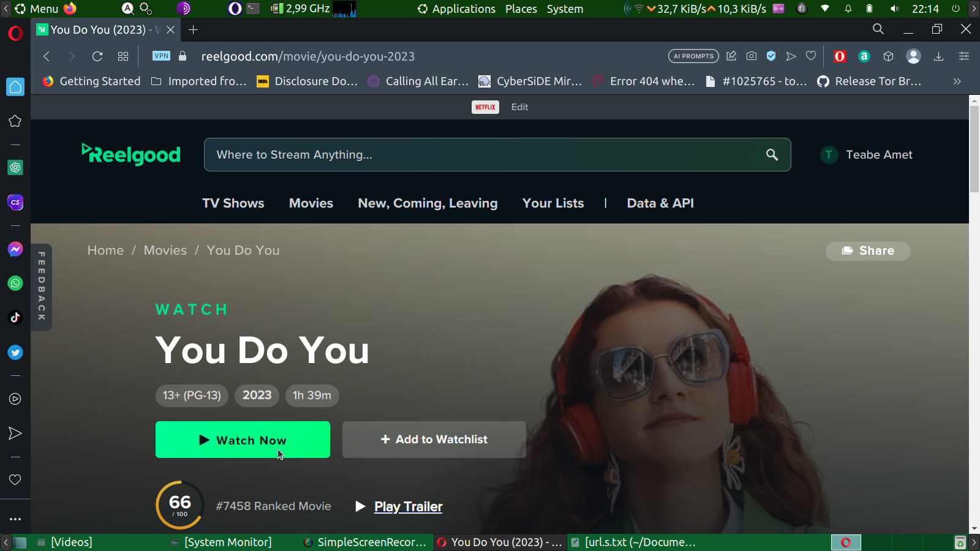The height and width of the screenshot is (551, 980).
Task: Open the Your Lists menu
Action: 553,203
